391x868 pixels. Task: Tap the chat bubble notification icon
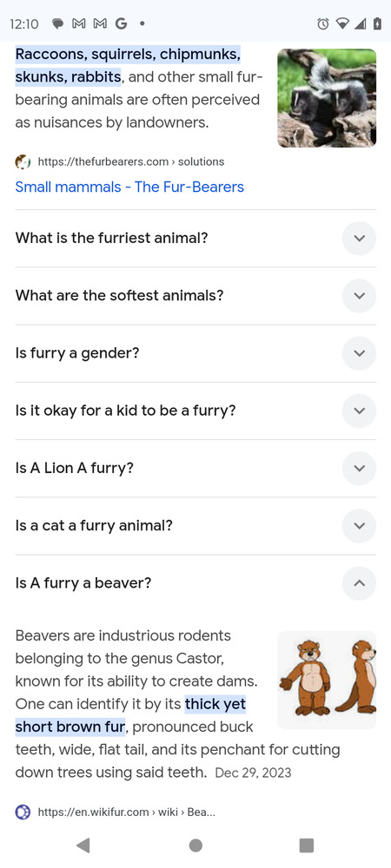click(57, 23)
